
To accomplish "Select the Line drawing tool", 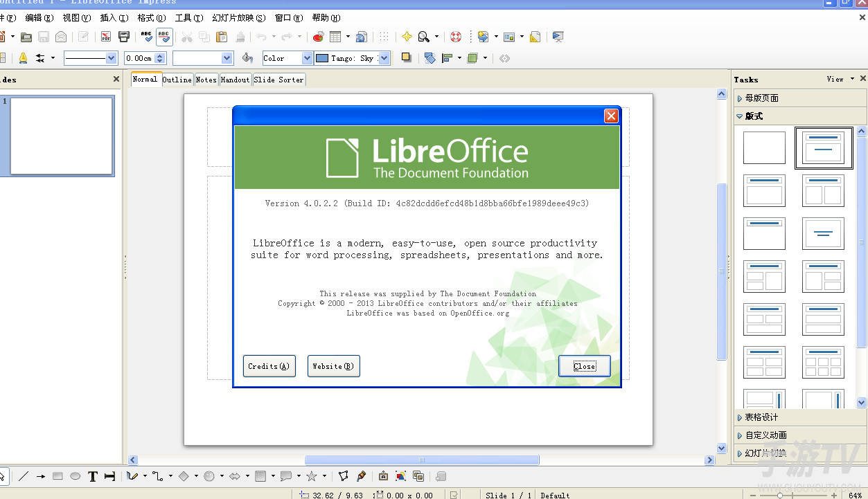I will 24,476.
